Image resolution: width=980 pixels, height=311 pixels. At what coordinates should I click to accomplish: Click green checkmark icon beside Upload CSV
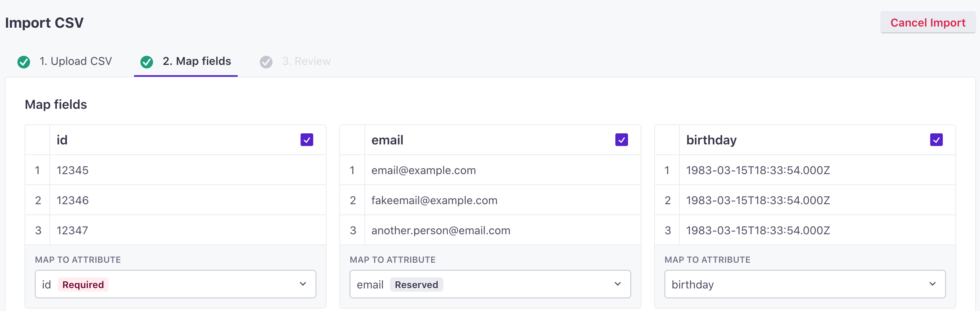(24, 62)
